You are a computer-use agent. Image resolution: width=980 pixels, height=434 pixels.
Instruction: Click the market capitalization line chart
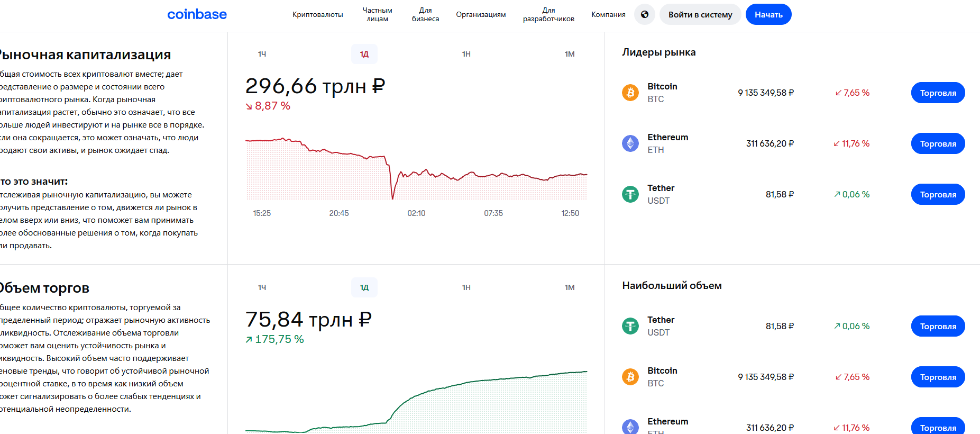(416, 168)
